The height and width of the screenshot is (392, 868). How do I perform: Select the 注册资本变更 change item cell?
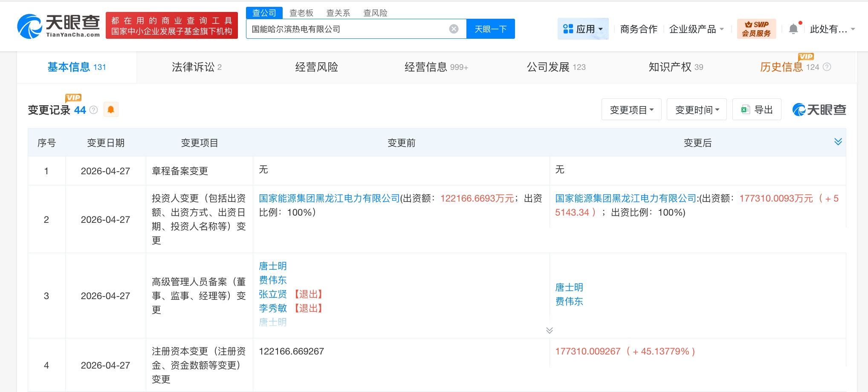[x=199, y=365]
